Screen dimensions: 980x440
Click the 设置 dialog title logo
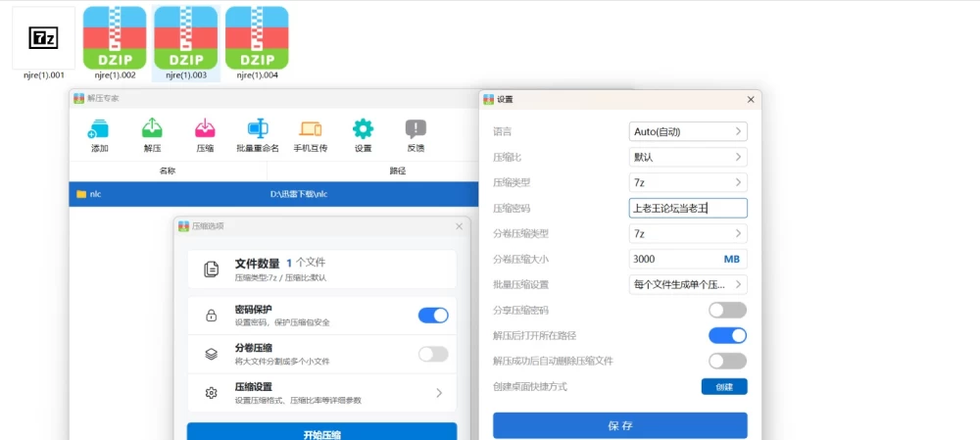coord(489,99)
